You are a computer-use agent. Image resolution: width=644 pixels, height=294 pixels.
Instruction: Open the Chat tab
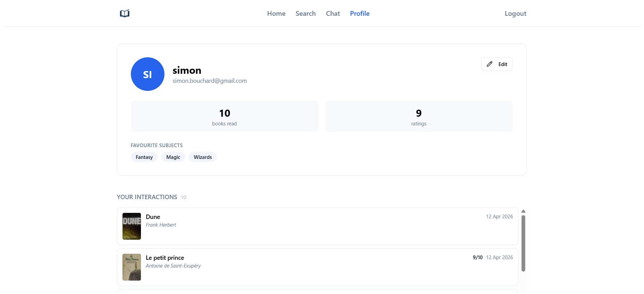333,13
